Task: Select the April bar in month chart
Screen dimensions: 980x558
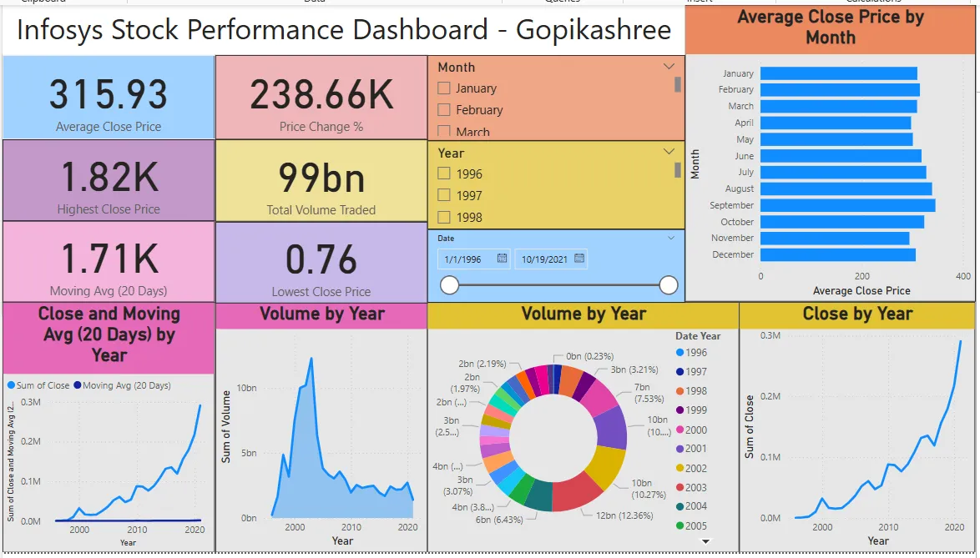Action: (x=836, y=123)
